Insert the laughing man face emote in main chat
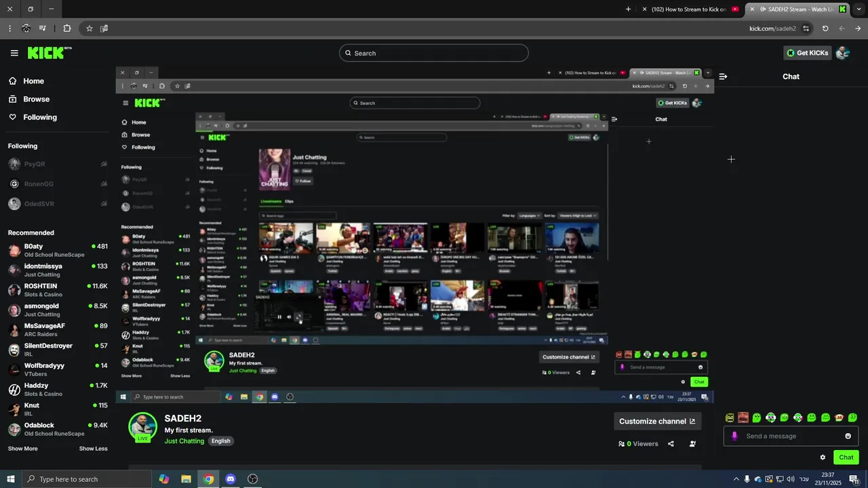 (x=743, y=418)
